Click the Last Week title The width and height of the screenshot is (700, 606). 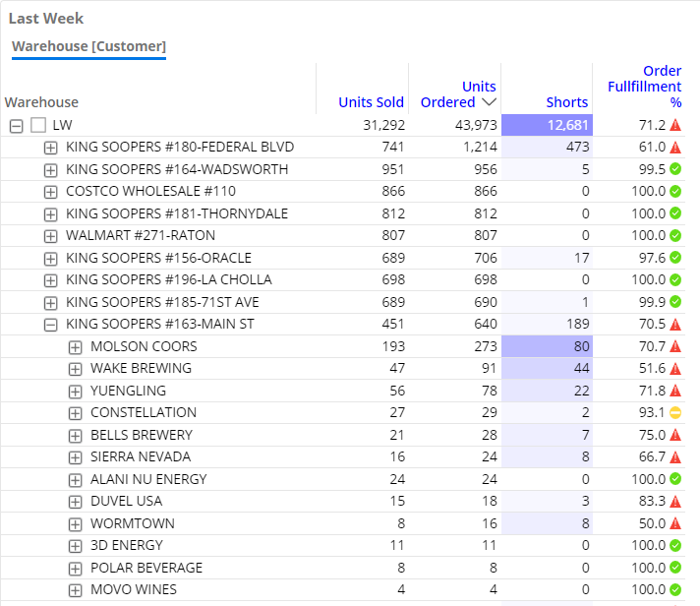(x=46, y=19)
